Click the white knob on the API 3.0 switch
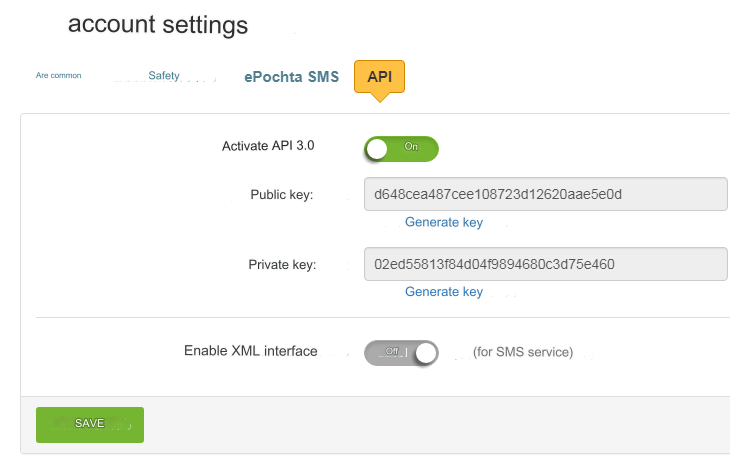 coord(378,149)
